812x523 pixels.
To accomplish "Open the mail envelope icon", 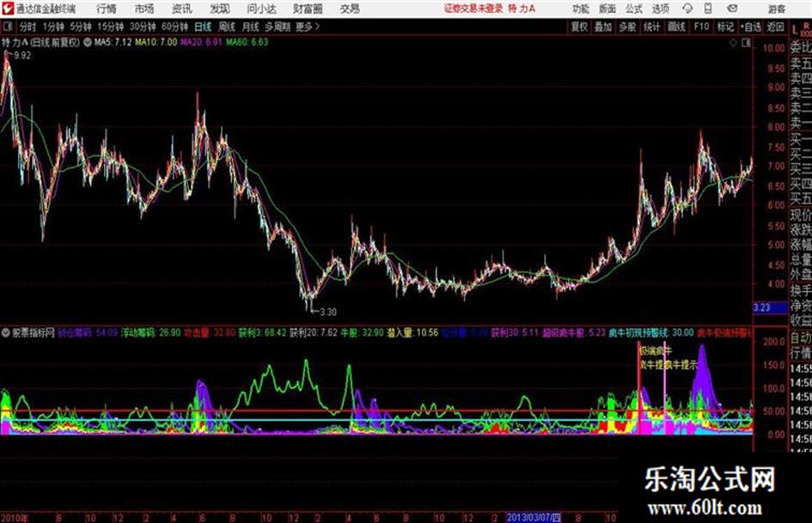I will pyautogui.click(x=732, y=9).
